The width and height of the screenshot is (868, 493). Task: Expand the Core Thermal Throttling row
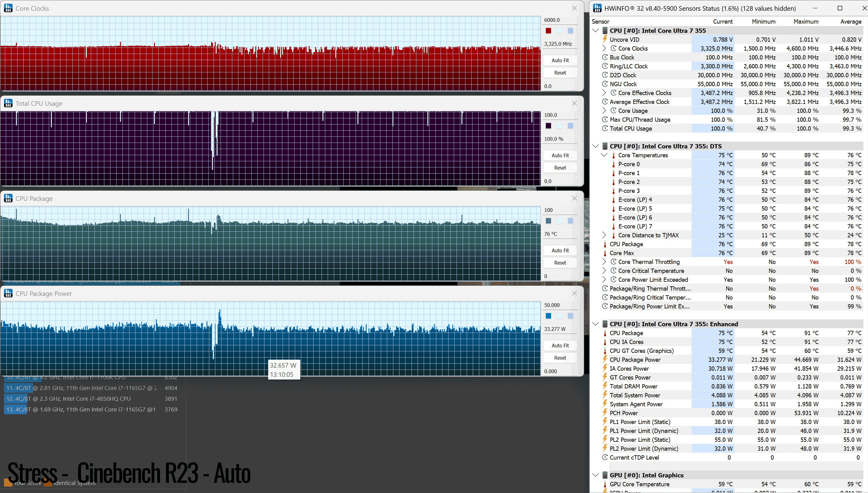point(604,262)
